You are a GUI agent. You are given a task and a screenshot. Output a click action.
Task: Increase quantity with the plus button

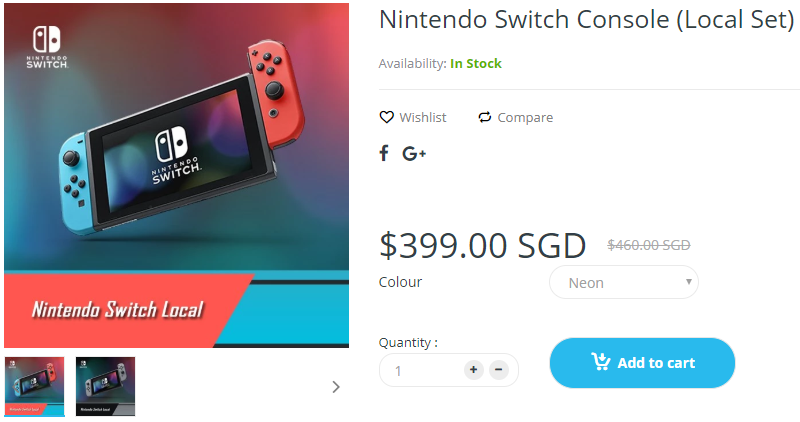click(x=473, y=370)
